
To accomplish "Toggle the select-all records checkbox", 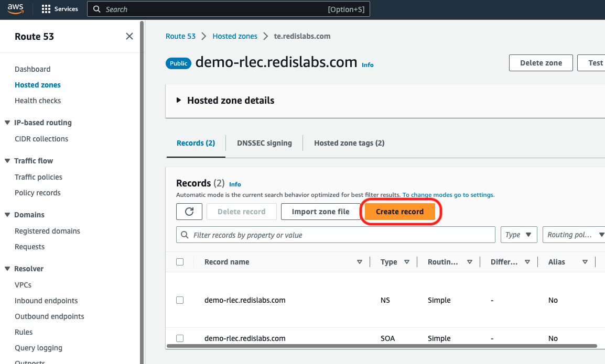I will pyautogui.click(x=180, y=262).
